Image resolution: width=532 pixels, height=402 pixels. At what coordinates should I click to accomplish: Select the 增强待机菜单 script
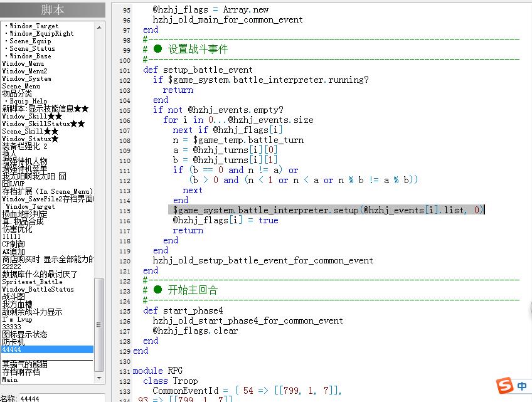(x=24, y=169)
